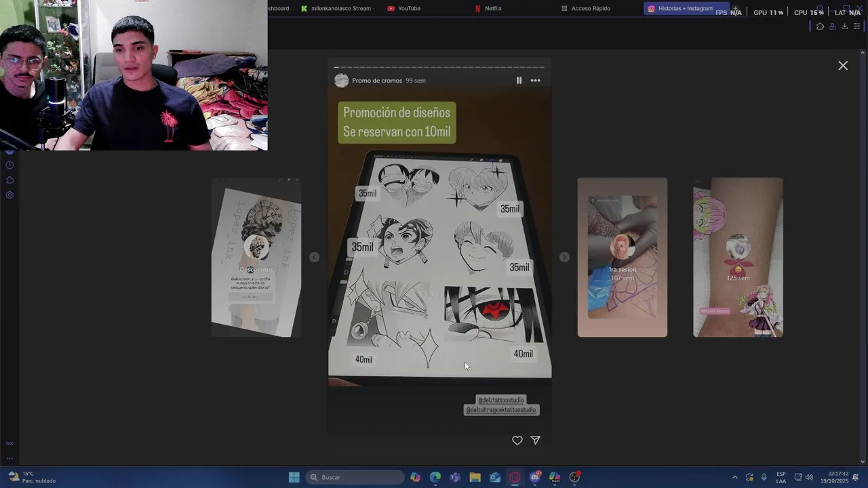
Task: Open the browser easy setup sliders icon
Action: (x=857, y=26)
